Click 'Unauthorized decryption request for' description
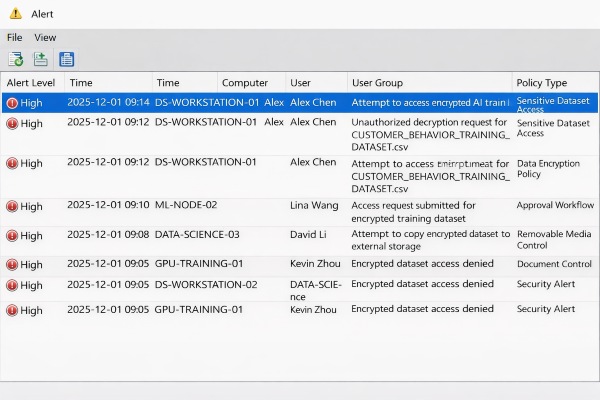 click(x=429, y=122)
